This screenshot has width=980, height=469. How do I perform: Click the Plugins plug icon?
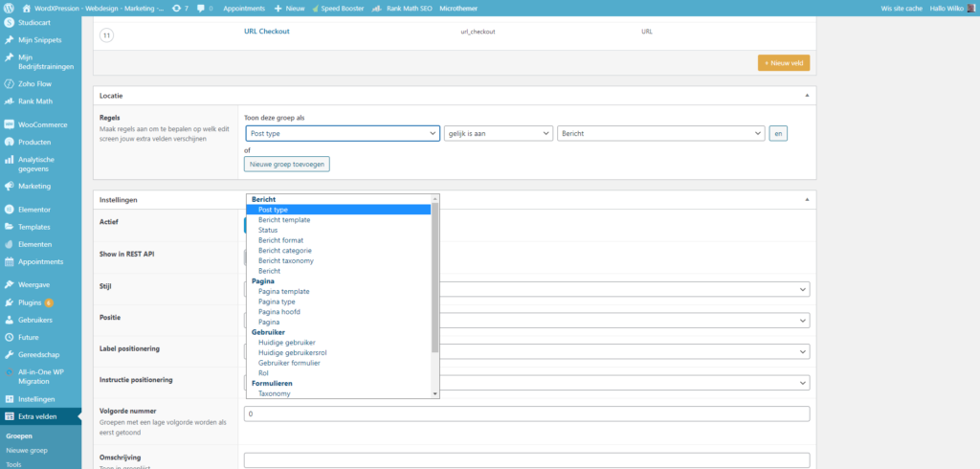(x=9, y=302)
